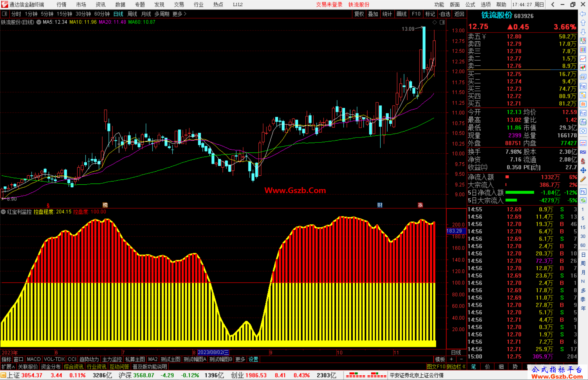Open the f(x) formula sidebar icon
This screenshot has width=588, height=380.
pyautogui.click(x=583, y=122)
